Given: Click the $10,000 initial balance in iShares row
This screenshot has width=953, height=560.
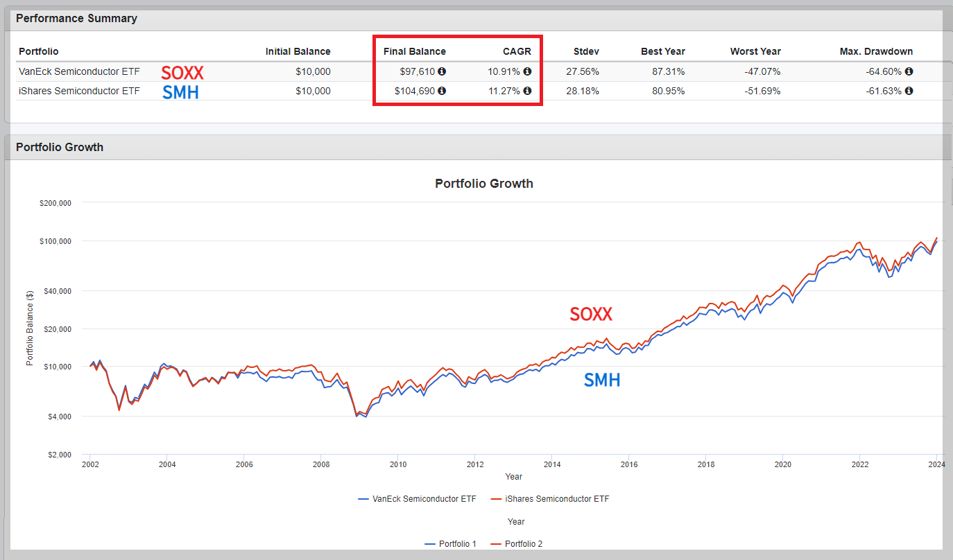Looking at the screenshot, I should [x=313, y=91].
